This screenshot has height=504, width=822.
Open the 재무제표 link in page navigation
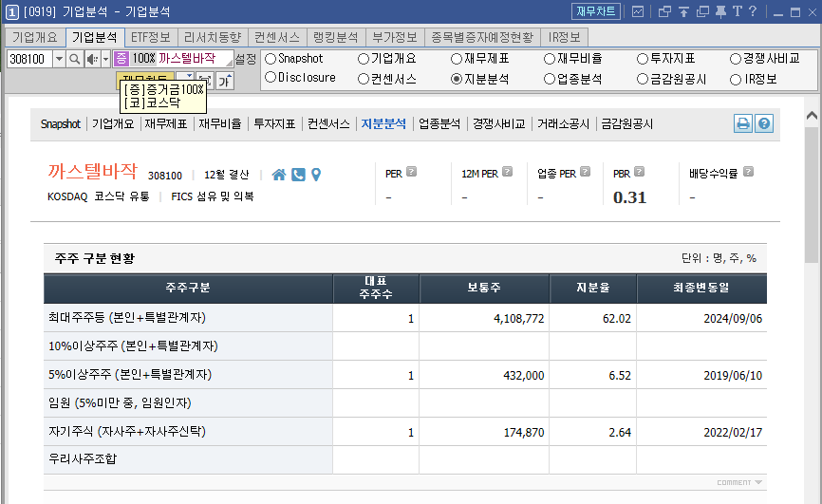[x=166, y=124]
